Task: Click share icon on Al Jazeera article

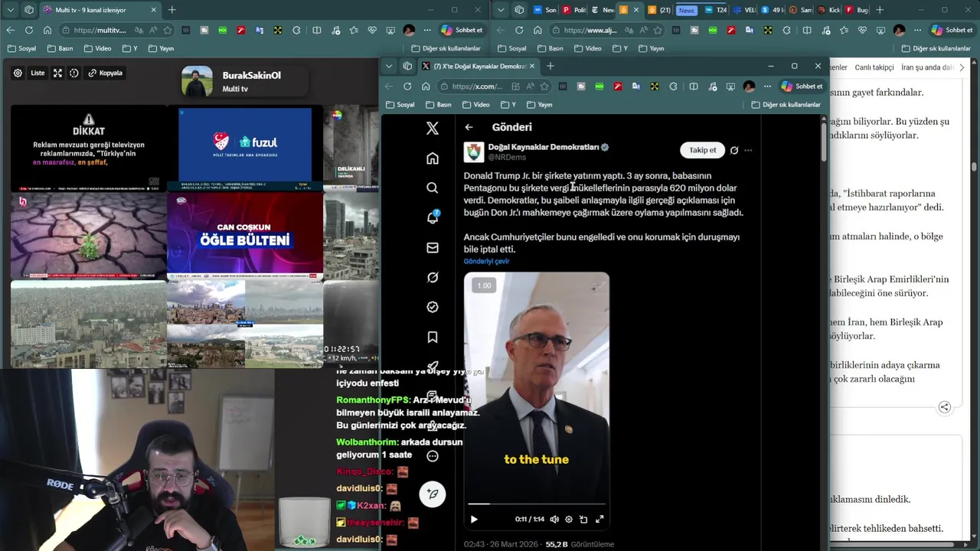Action: [x=945, y=407]
